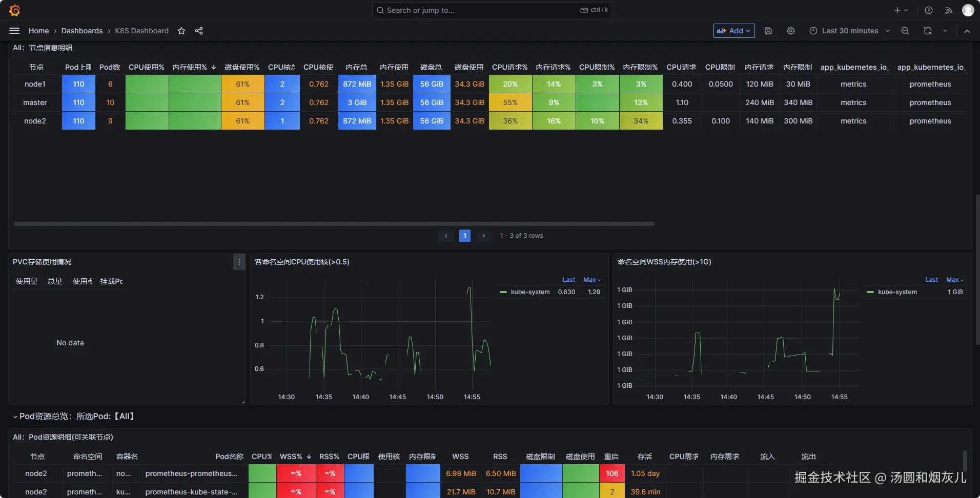Sort pod table by Pod名称 header
Screen dimensions: 980x498
tap(230, 457)
